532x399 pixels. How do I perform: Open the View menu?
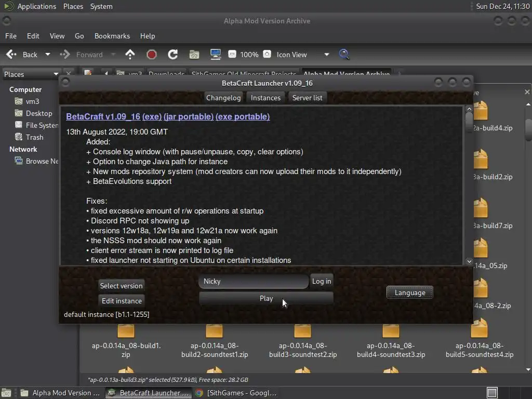pos(57,36)
